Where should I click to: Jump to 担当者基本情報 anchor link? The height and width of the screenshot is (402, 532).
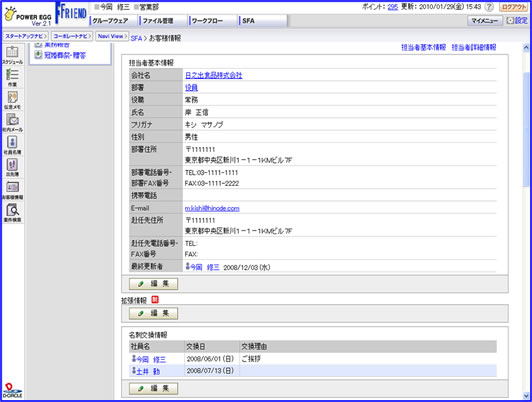click(423, 47)
